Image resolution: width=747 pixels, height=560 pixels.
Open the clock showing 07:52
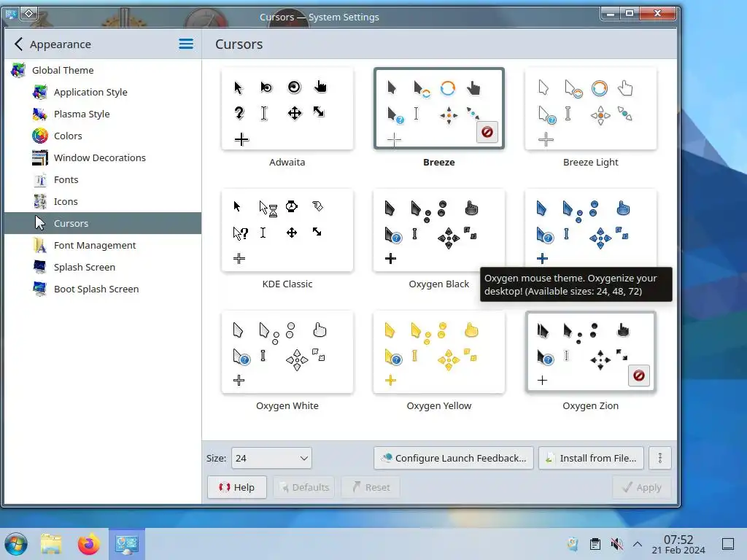click(x=678, y=544)
